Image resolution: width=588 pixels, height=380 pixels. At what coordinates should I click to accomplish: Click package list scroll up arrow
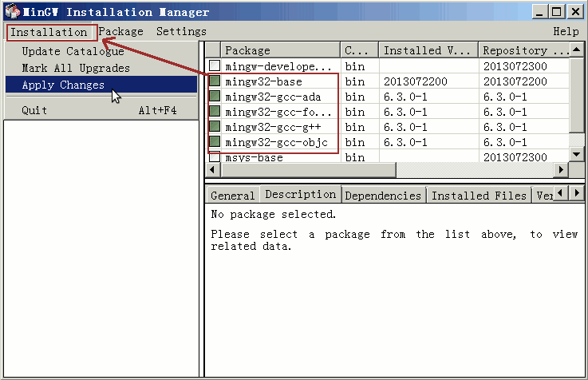pyautogui.click(x=577, y=49)
